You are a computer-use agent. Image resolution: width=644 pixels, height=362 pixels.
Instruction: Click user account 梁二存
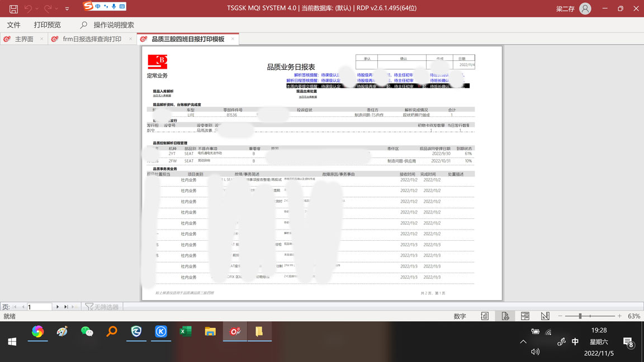point(565,8)
